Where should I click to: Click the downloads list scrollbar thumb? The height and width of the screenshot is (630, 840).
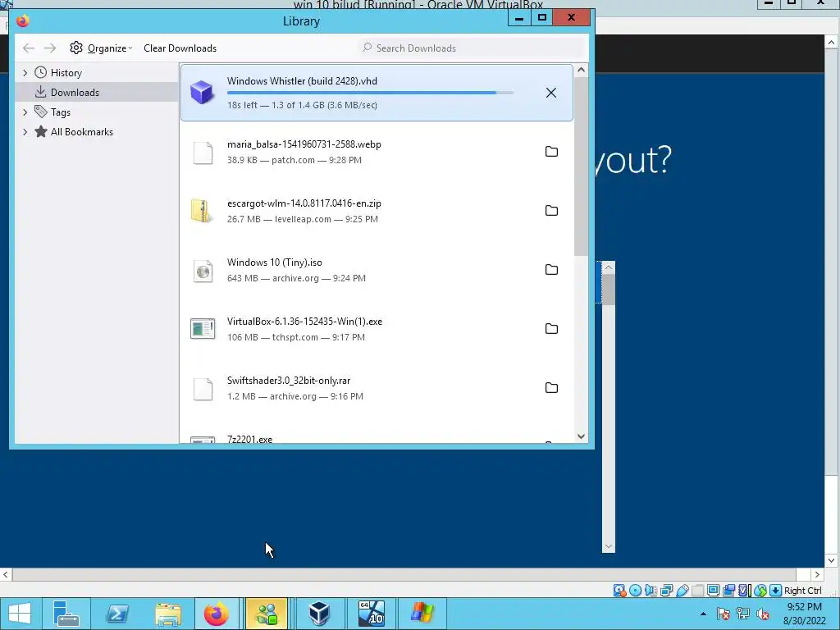(581, 166)
